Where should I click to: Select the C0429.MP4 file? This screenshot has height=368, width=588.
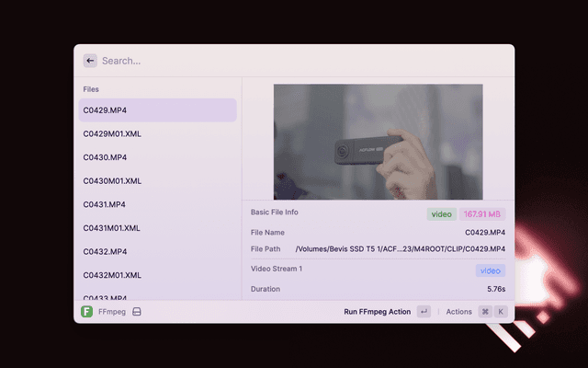point(155,110)
